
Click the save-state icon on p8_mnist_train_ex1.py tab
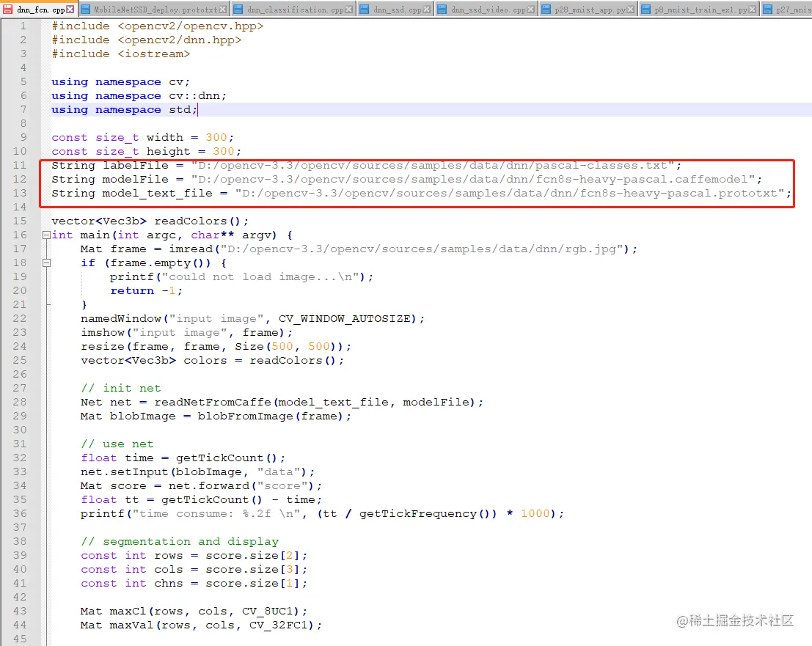click(646, 10)
